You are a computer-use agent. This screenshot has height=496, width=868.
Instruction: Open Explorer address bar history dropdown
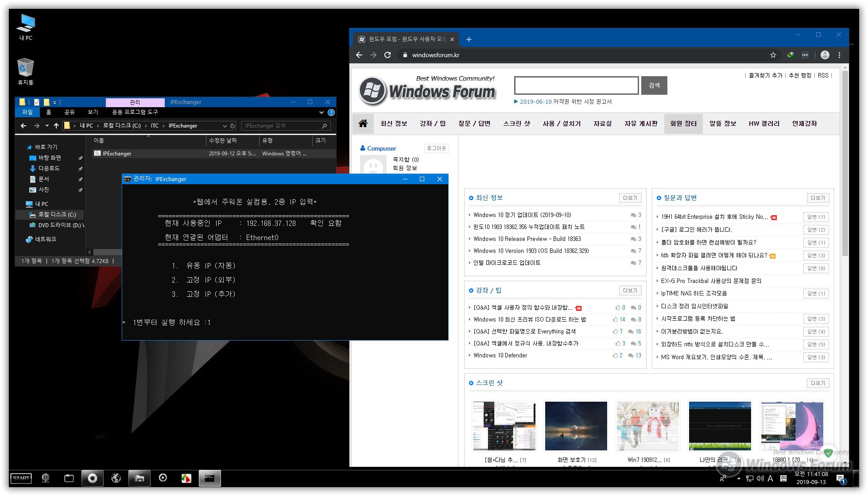(225, 126)
